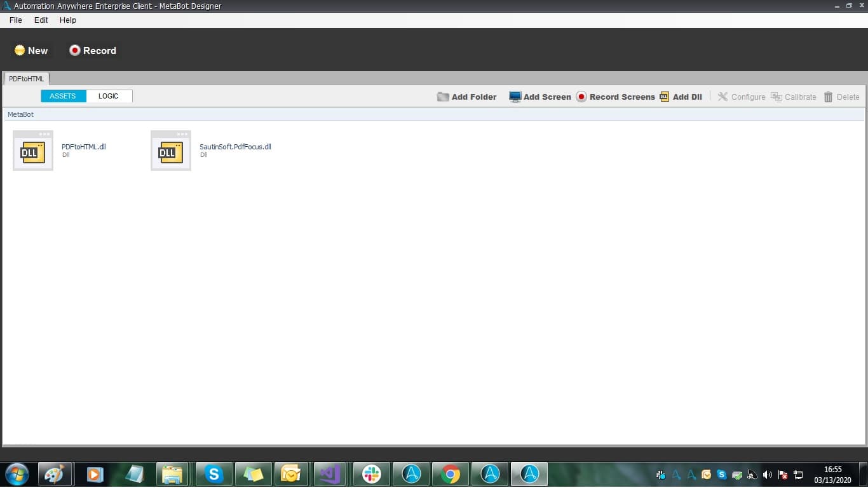868x488 pixels.
Task: Click the Add Dll icon
Action: click(665, 97)
